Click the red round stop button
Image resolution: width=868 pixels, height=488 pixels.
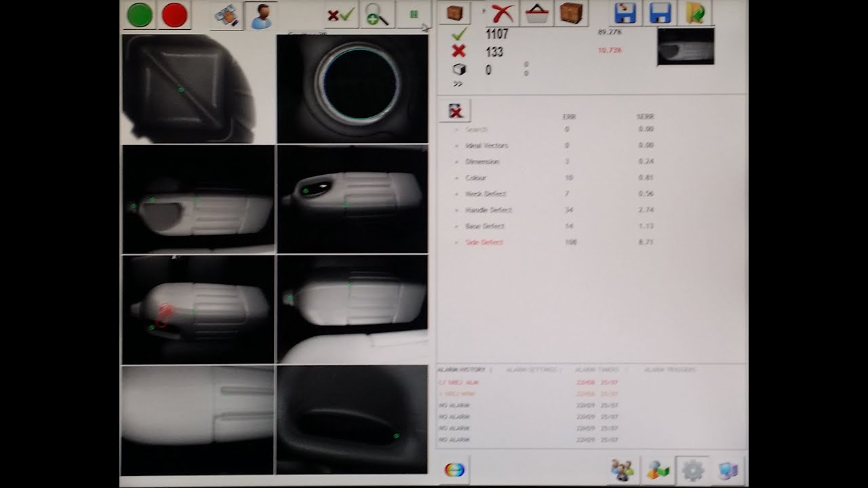[174, 15]
